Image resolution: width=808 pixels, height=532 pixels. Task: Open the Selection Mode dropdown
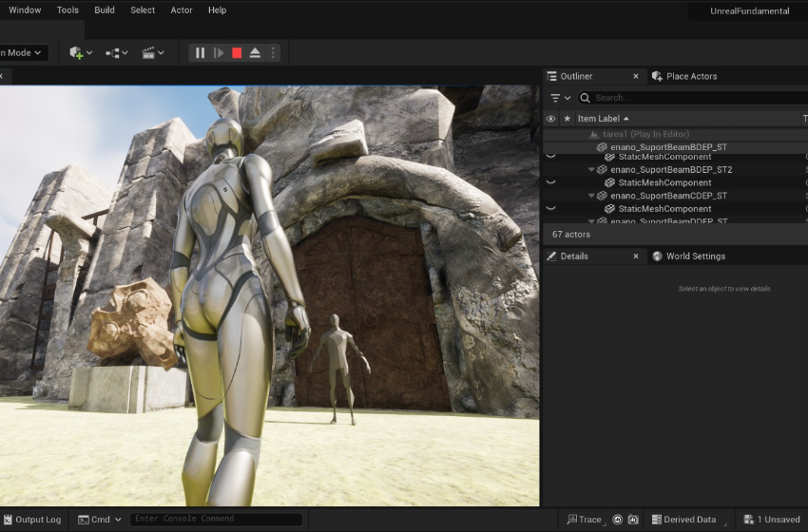coord(22,52)
